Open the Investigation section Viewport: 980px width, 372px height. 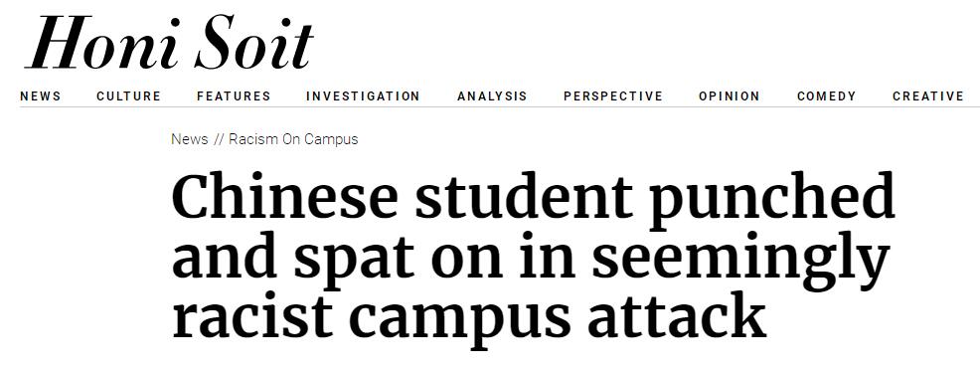pos(363,96)
